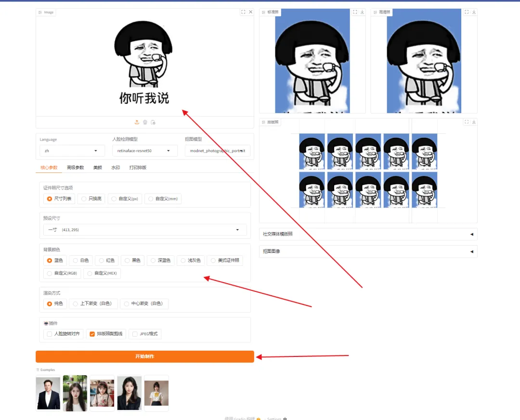Pick 红色 background color
Screen dimensions: 520x420
(106, 261)
